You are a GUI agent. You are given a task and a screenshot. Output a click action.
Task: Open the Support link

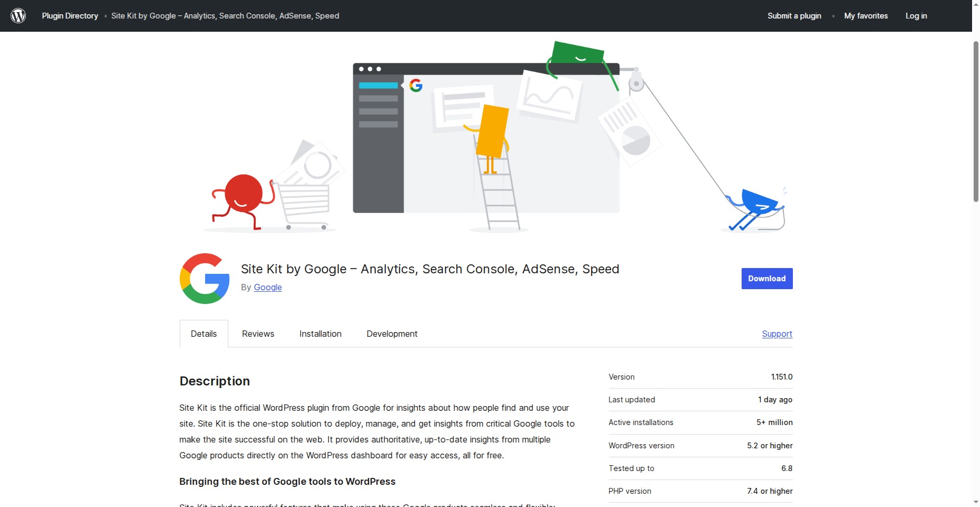pyautogui.click(x=777, y=334)
